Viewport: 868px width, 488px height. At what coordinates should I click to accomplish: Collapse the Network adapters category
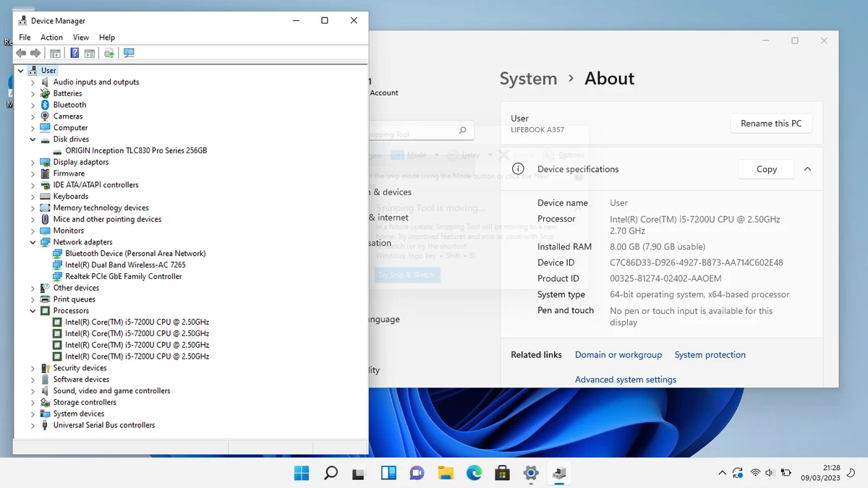tap(33, 242)
